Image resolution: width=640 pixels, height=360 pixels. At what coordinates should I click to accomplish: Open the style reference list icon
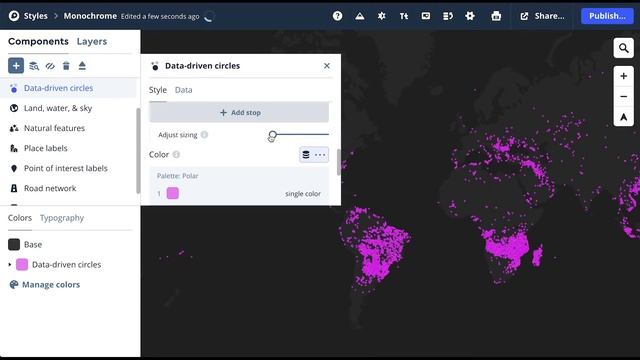448,16
